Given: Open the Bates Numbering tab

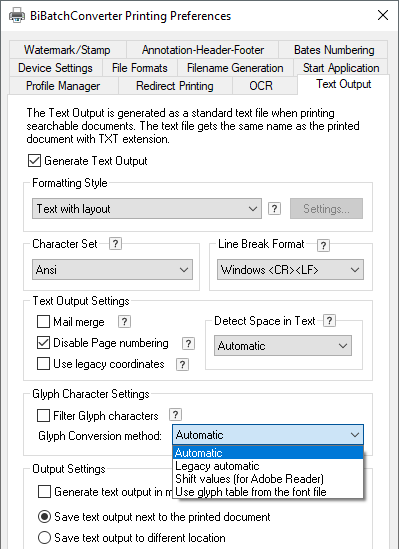Looking at the screenshot, I should point(334,50).
